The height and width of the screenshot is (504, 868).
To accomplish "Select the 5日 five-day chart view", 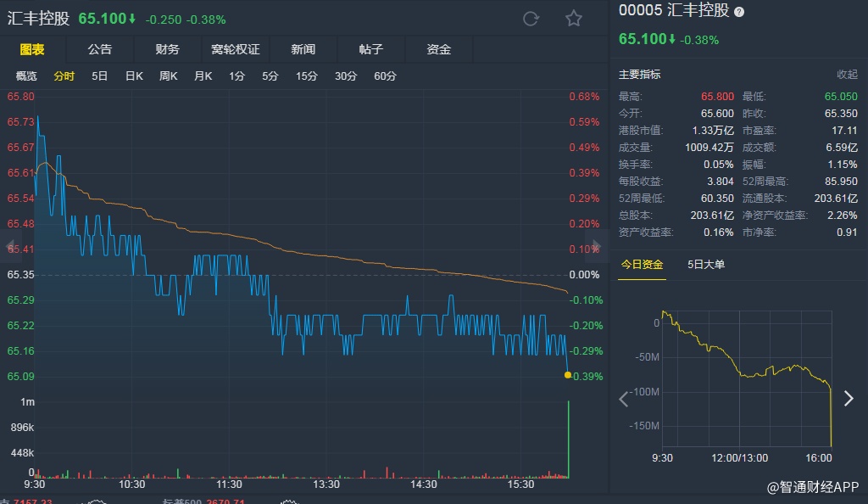I will pos(100,76).
